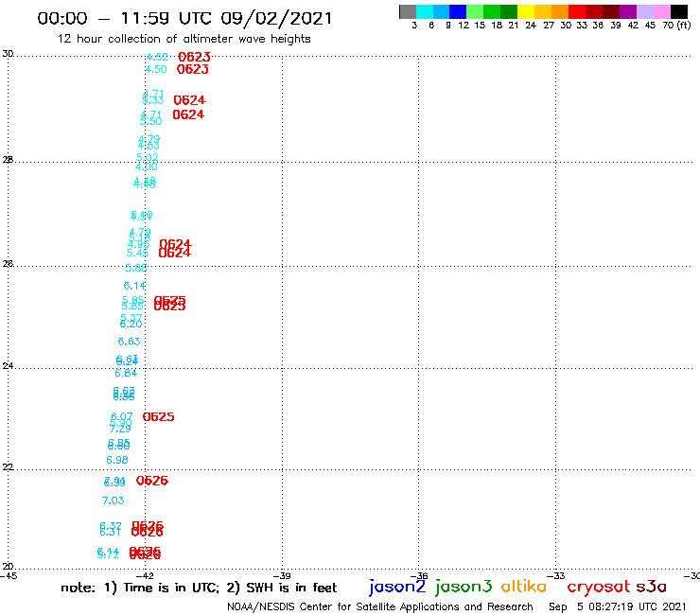This screenshot has height=615, width=700.
Task: Click the 6.98 wave height value
Action: pyautogui.click(x=117, y=460)
